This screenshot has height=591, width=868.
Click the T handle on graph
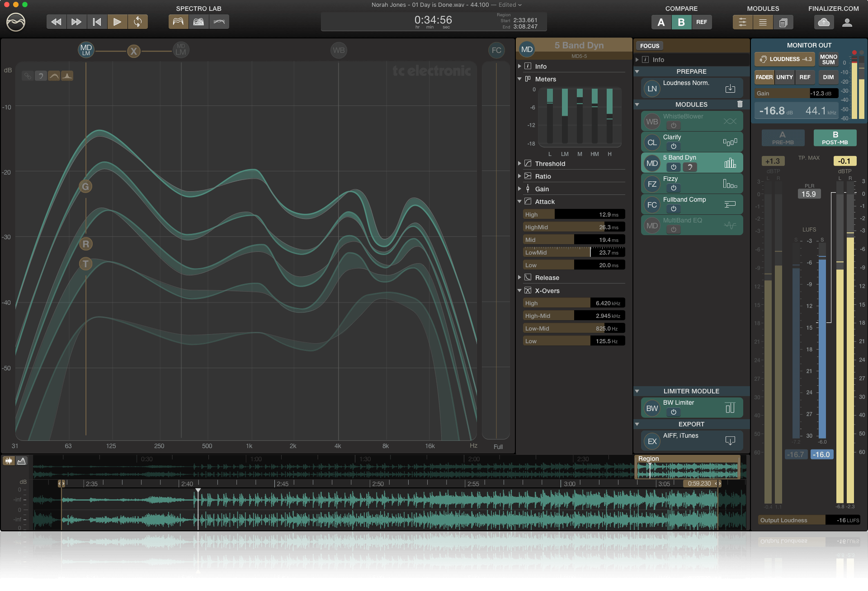(85, 264)
